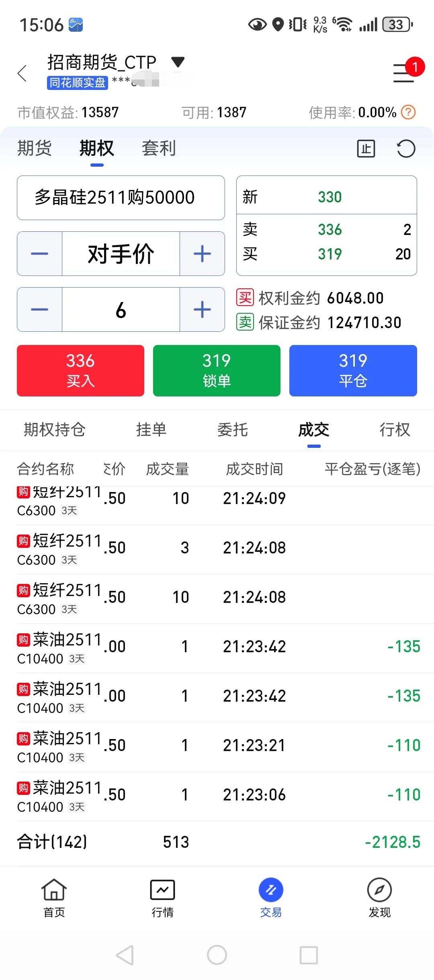The height and width of the screenshot is (980, 434).
Task: Tap the 卖 icon beside 保证金约
Action: [x=245, y=322]
